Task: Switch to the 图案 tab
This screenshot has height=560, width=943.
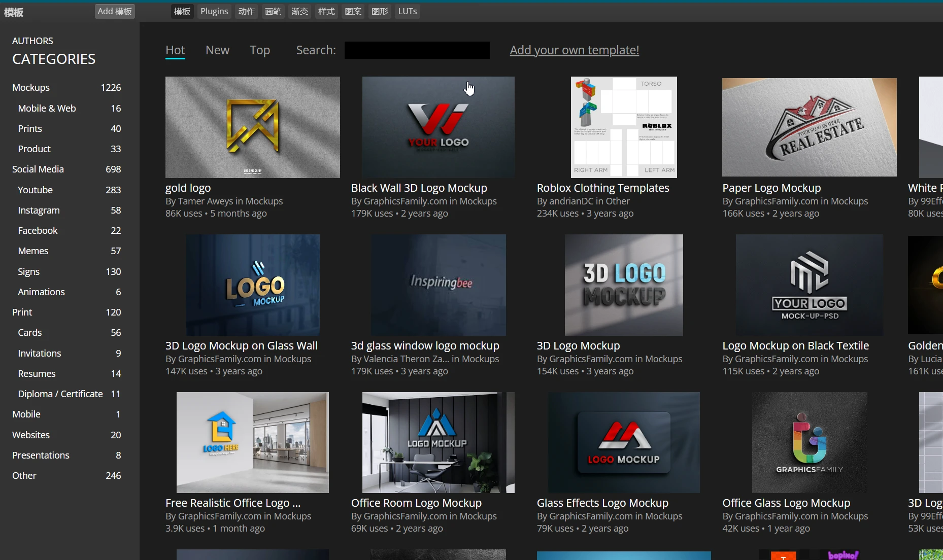Action: (353, 11)
